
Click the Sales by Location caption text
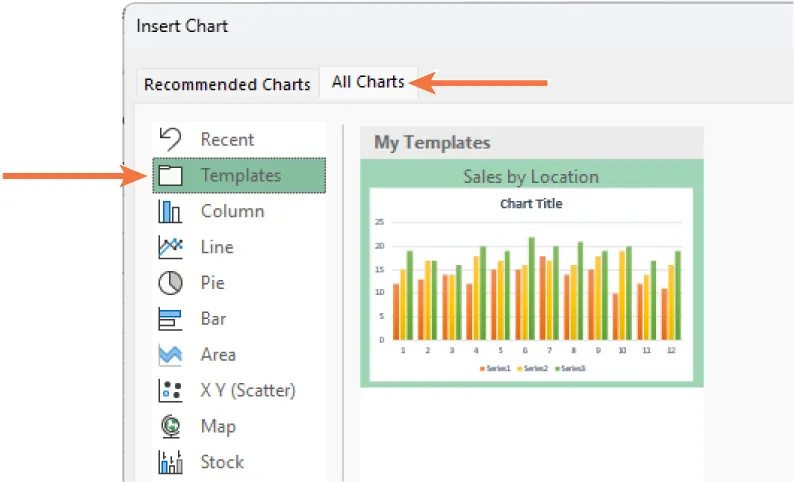(531, 177)
